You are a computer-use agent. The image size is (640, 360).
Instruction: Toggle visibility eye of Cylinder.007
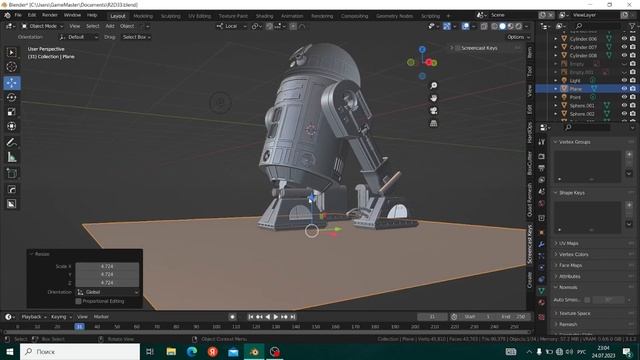tap(624, 47)
